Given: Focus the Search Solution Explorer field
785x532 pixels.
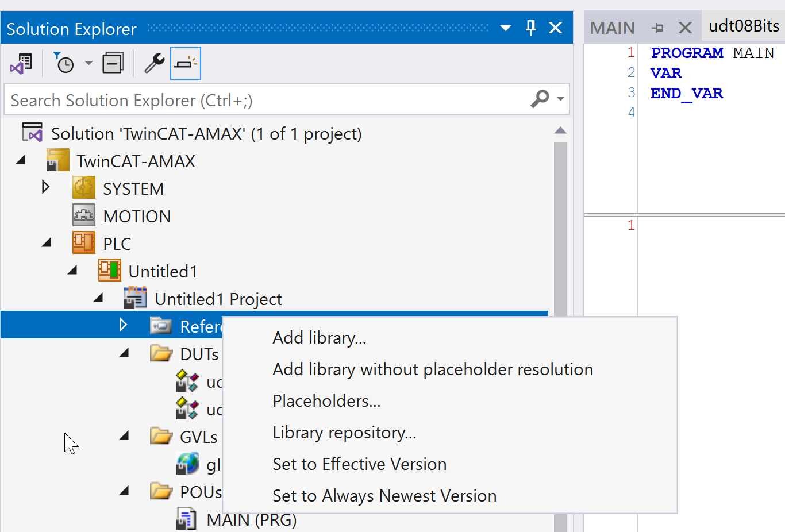Looking at the screenshot, I should (x=264, y=100).
